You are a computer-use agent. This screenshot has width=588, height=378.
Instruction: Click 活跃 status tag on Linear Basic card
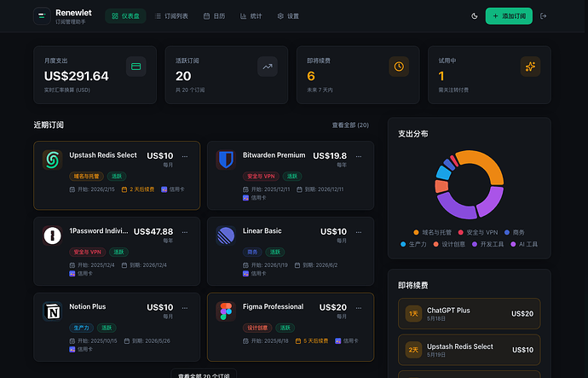[x=275, y=252]
